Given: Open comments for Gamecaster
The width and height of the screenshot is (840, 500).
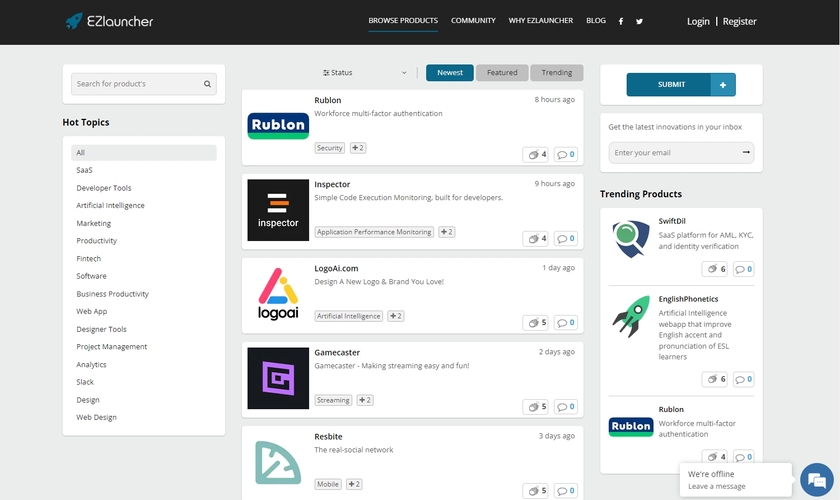Looking at the screenshot, I should (x=566, y=407).
